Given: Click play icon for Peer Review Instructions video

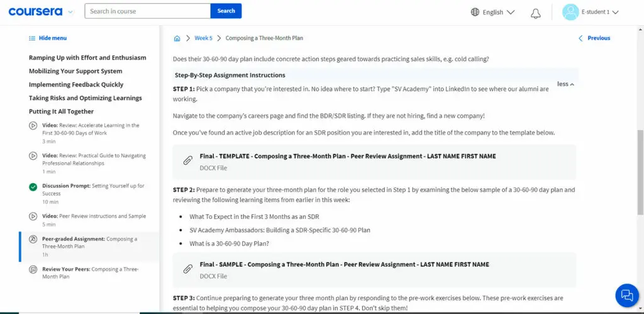Looking at the screenshot, I should [33, 216].
